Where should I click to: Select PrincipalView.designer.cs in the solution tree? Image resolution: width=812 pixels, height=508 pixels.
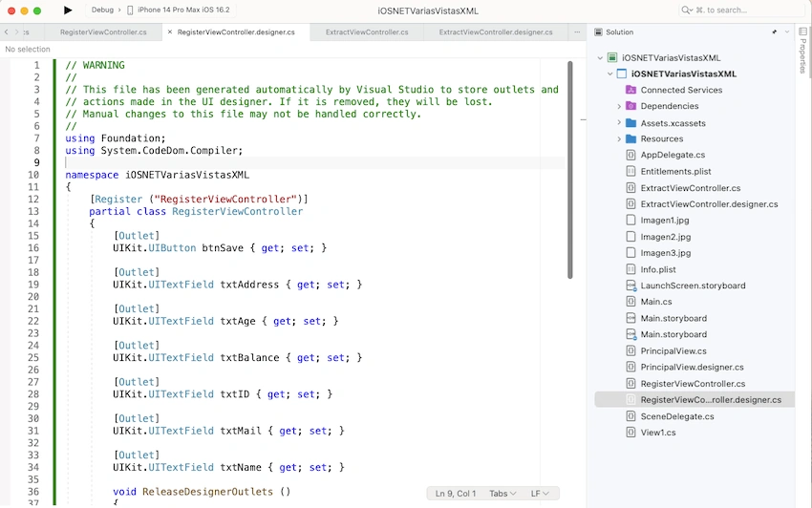click(692, 367)
